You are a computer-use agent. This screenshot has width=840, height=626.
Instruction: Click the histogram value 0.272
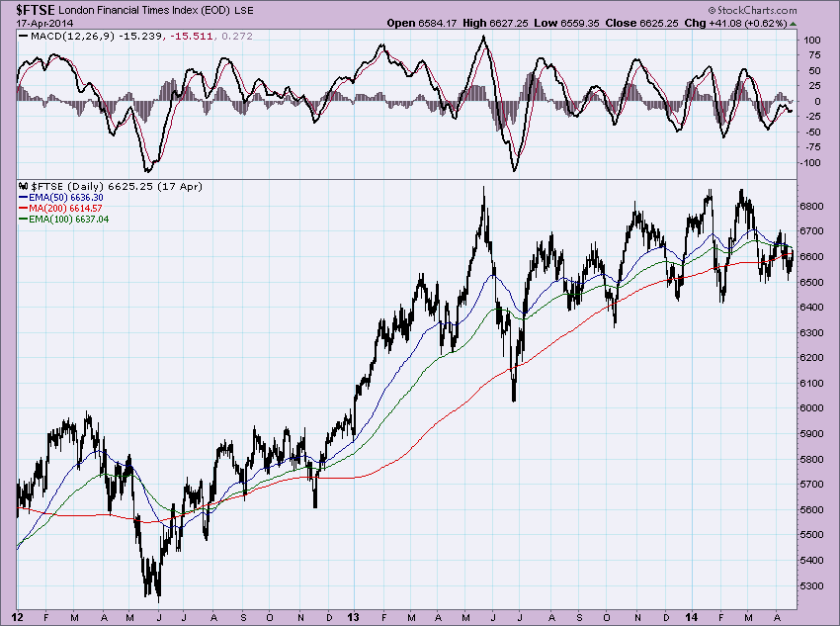(237, 36)
